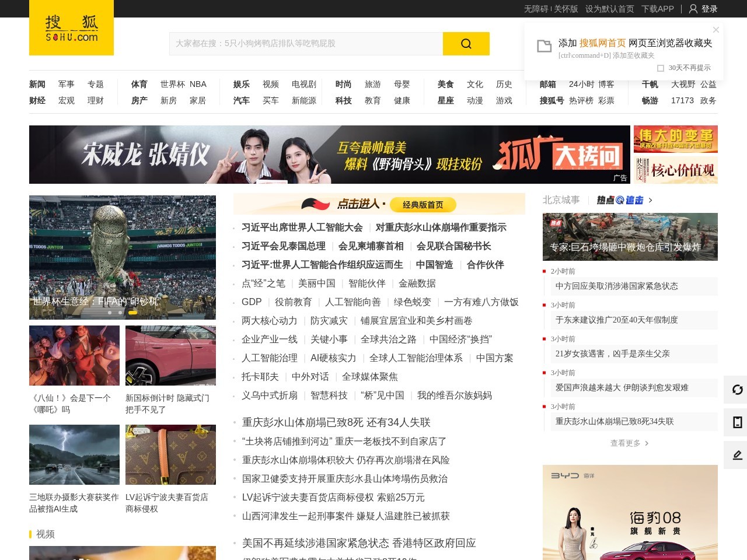Open 三地联办摄影大赛获奖作品被指AI生成 caption

click(x=74, y=503)
